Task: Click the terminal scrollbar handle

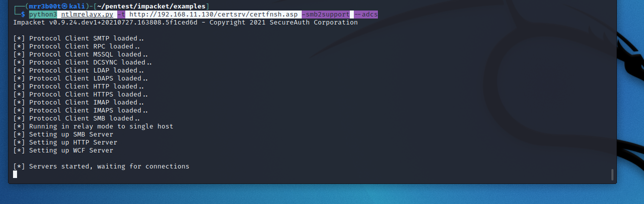Action: coord(612,174)
